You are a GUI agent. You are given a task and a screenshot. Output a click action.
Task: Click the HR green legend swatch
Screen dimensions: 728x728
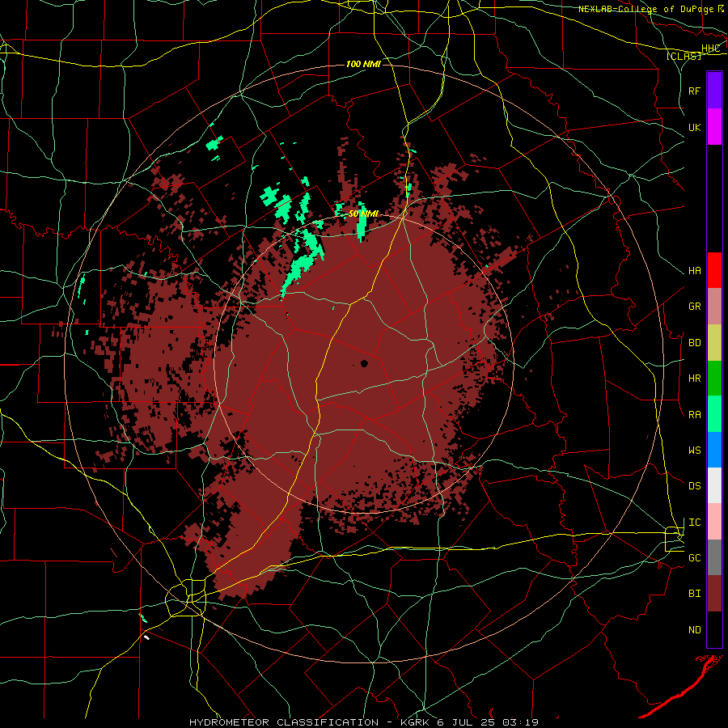coord(714,379)
